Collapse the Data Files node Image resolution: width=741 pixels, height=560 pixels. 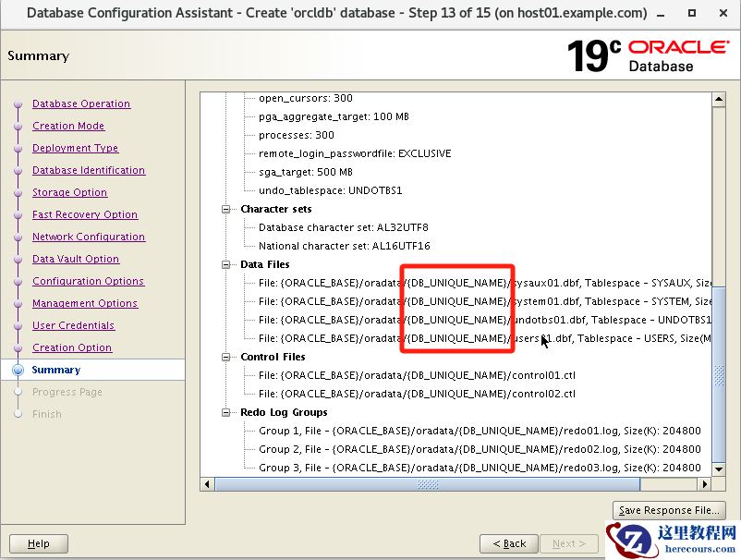pyautogui.click(x=225, y=264)
